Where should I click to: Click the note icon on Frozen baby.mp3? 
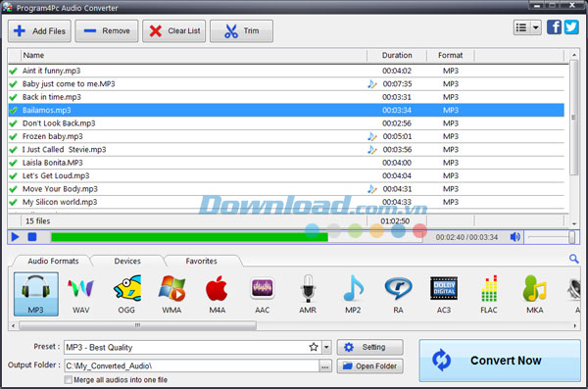pos(371,136)
